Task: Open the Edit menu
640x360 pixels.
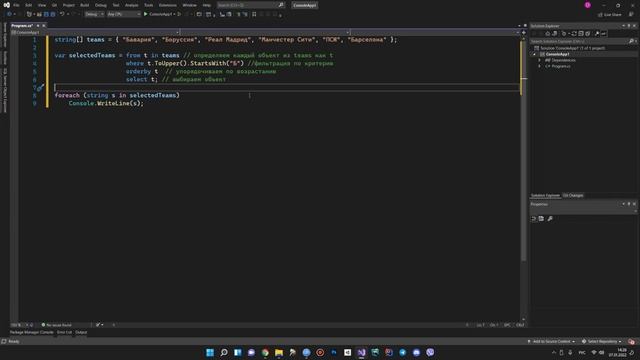Action: point(29,5)
